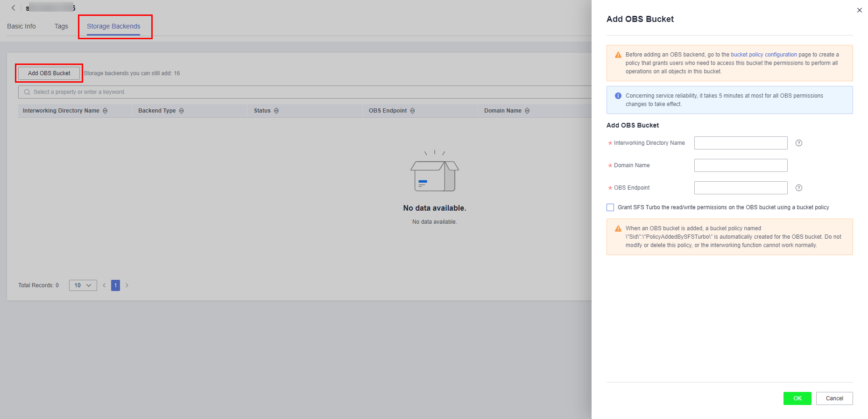This screenshot has height=419, width=868.
Task: Focus the Domain Name input field
Action: click(x=741, y=165)
